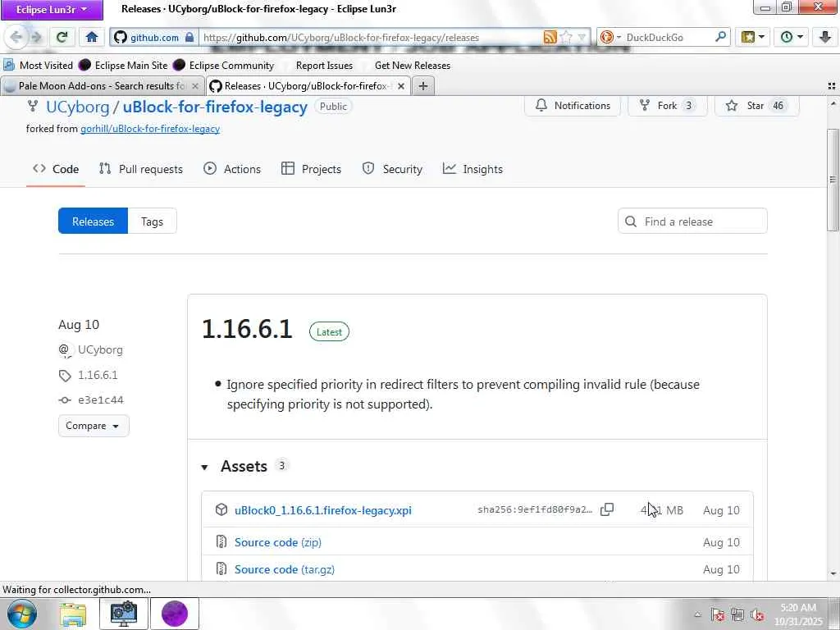The width and height of the screenshot is (840, 630).
Task: Switch to the Eclipse Lun3r taskbar button
Action: pos(175,614)
